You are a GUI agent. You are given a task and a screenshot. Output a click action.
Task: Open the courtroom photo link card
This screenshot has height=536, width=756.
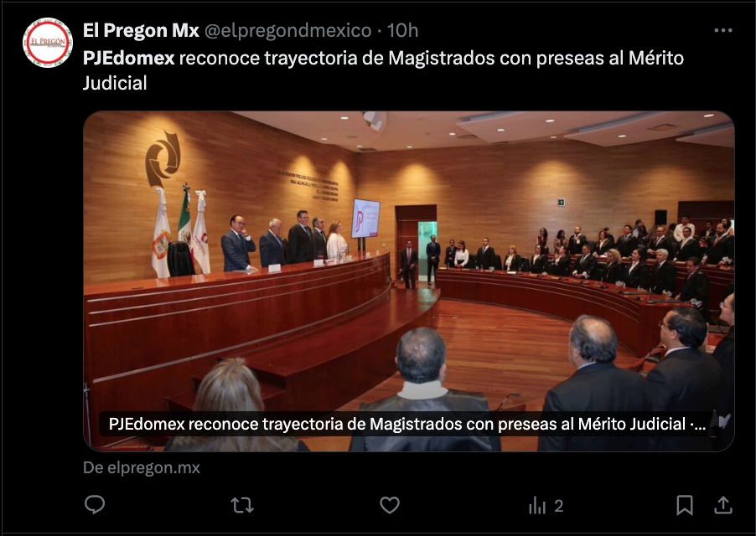pos(409,281)
